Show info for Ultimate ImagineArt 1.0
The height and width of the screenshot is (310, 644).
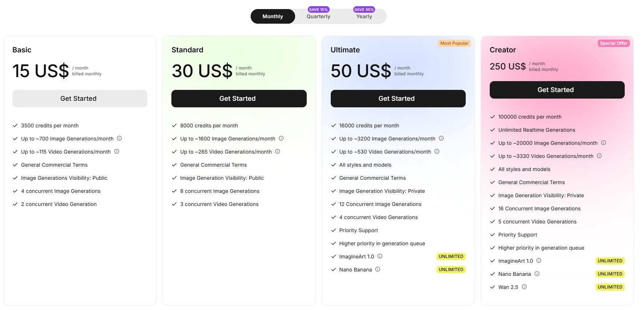click(x=380, y=256)
